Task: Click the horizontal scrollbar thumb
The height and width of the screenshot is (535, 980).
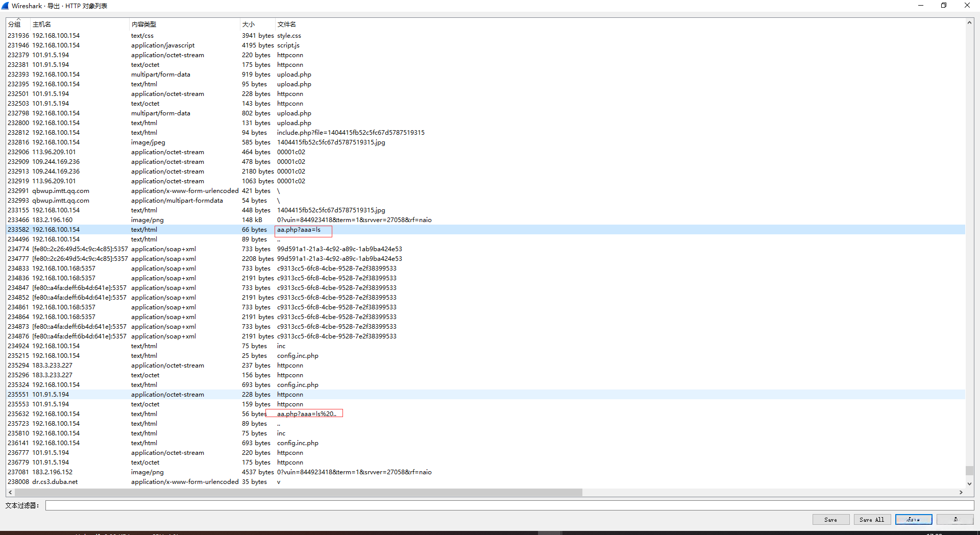Action: (299, 493)
